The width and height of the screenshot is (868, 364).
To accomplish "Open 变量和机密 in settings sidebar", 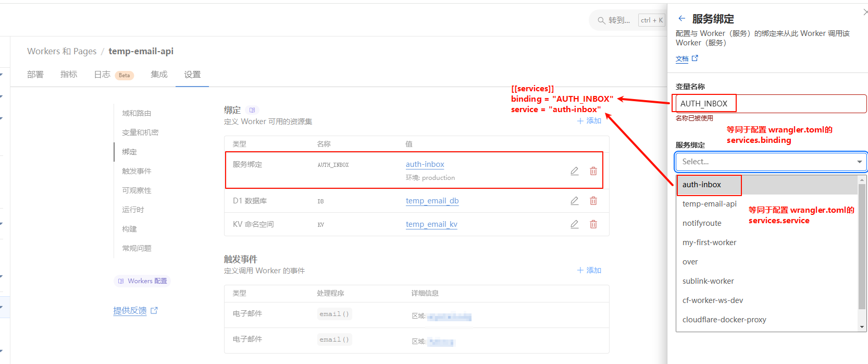I will click(x=140, y=132).
